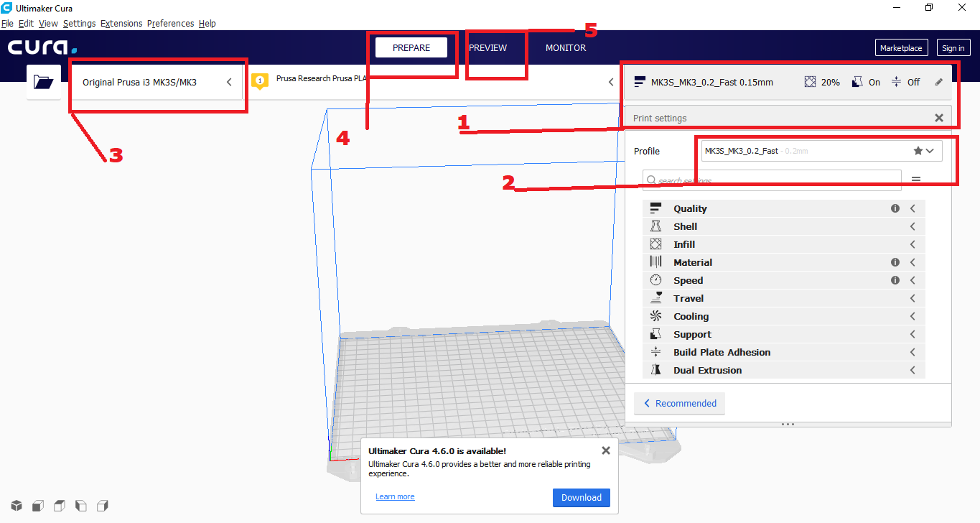Download the Cura 4.6.0 update
The width and height of the screenshot is (980, 523).
(582, 497)
